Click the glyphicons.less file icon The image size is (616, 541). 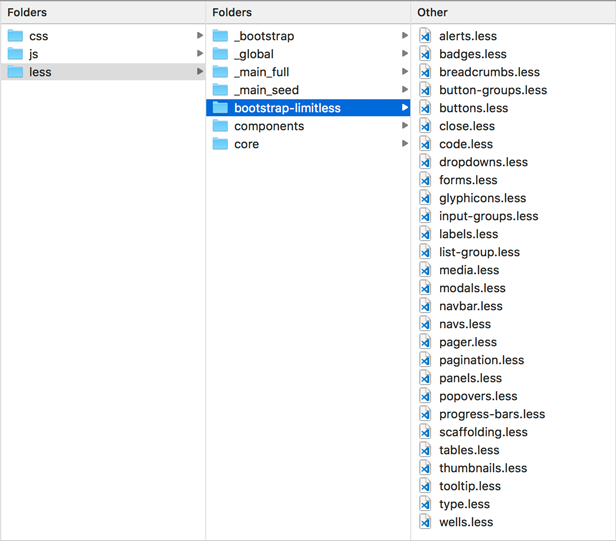(x=425, y=198)
